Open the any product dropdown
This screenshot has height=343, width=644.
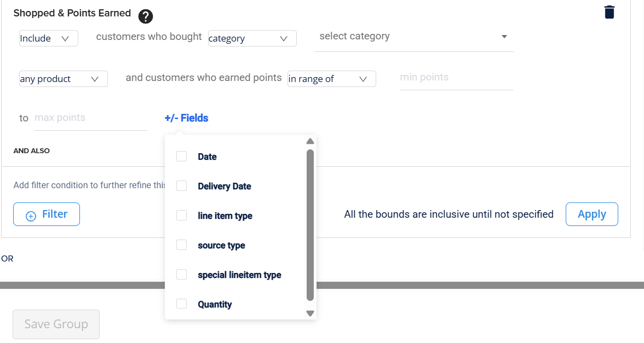[63, 79]
